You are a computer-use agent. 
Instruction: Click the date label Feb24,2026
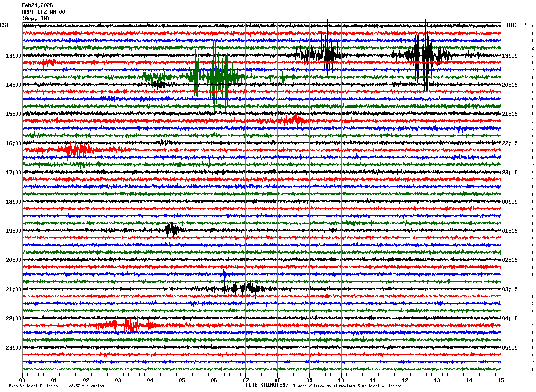pos(37,5)
